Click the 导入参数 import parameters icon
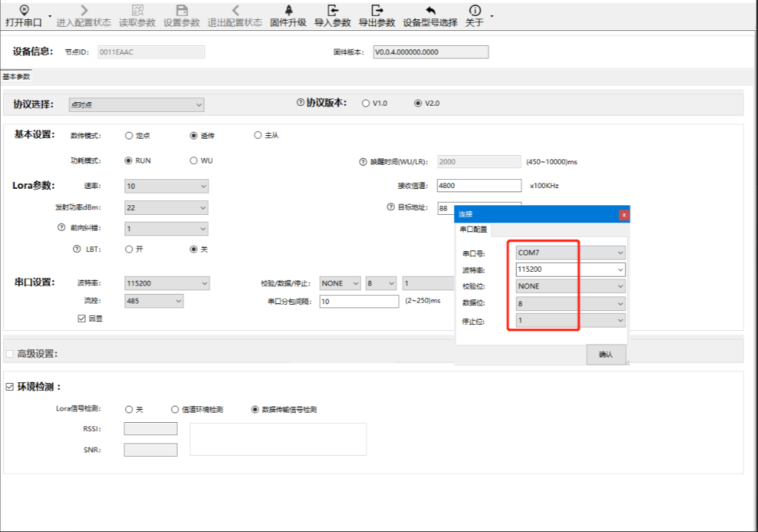 click(332, 10)
